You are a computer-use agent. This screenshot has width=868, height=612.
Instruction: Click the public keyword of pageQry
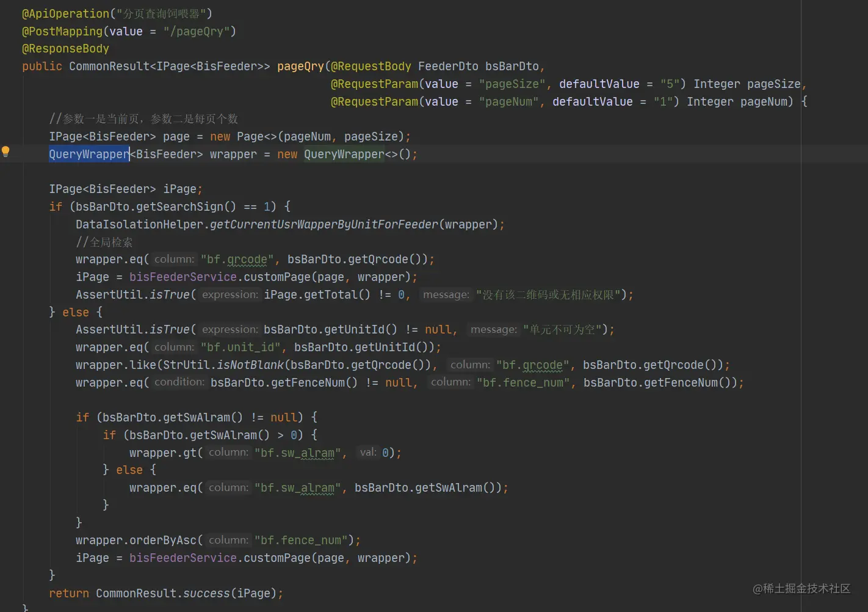click(42, 66)
